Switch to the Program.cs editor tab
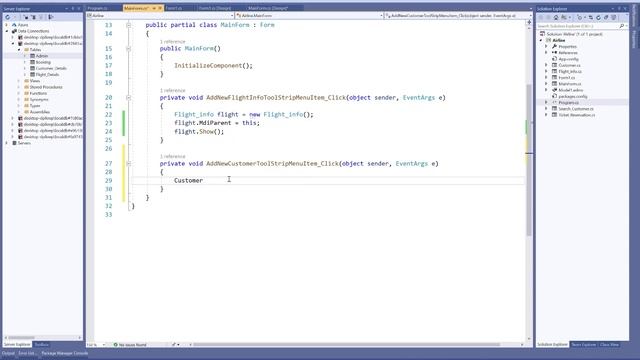The height and width of the screenshot is (360, 640). (x=97, y=8)
